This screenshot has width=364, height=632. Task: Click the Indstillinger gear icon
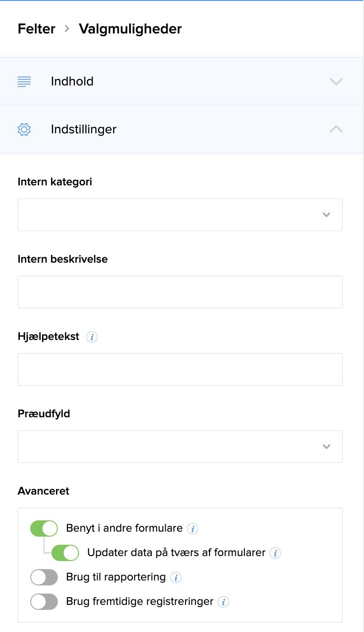[24, 129]
